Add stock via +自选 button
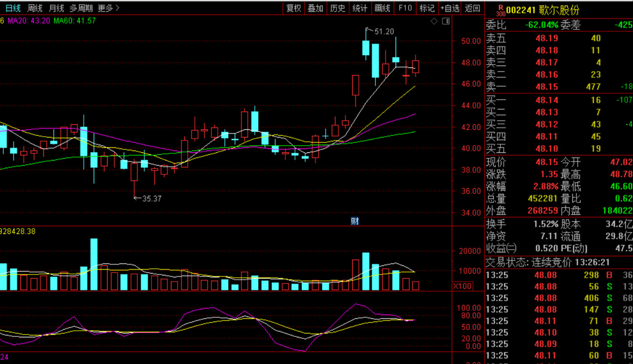Image resolution: width=633 pixels, height=364 pixels. pos(450,8)
